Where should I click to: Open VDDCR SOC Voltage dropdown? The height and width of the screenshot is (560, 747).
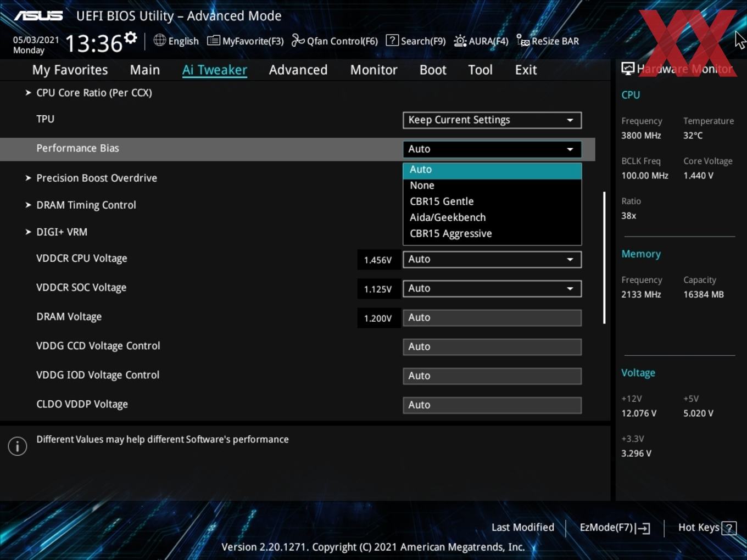(x=492, y=289)
